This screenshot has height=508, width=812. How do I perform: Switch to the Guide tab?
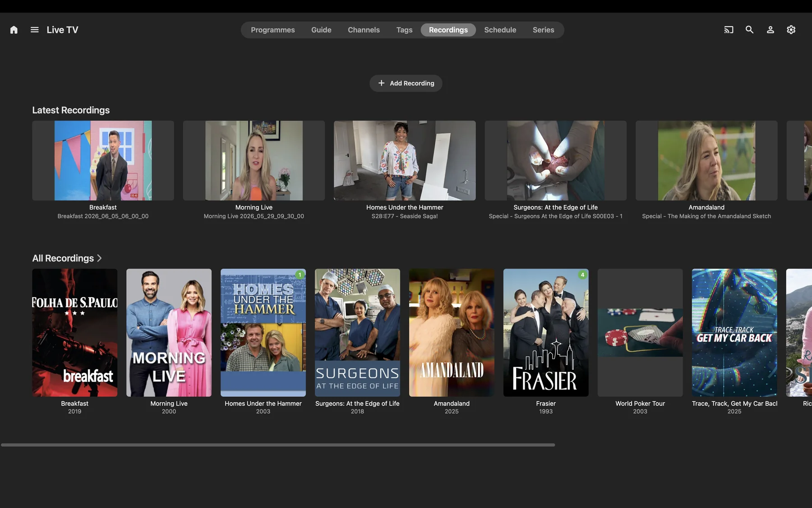pyautogui.click(x=321, y=30)
